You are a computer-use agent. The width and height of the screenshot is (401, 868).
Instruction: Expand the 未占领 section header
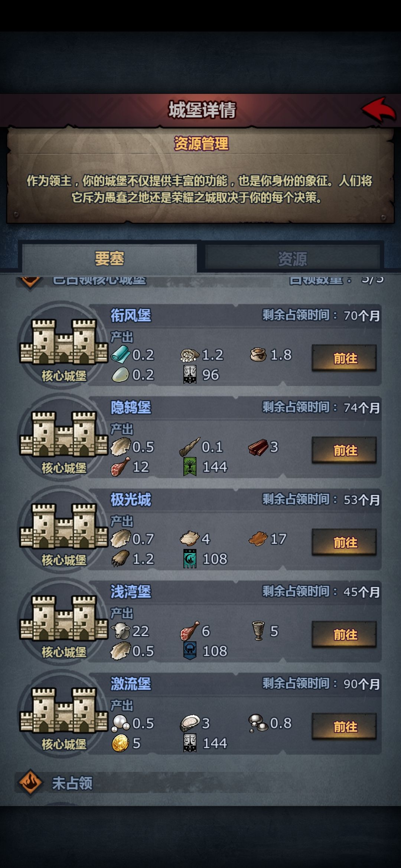(x=72, y=783)
